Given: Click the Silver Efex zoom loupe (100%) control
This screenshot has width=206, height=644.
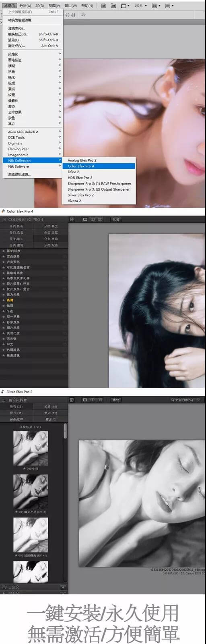Looking at the screenshot, I should coord(182,400).
